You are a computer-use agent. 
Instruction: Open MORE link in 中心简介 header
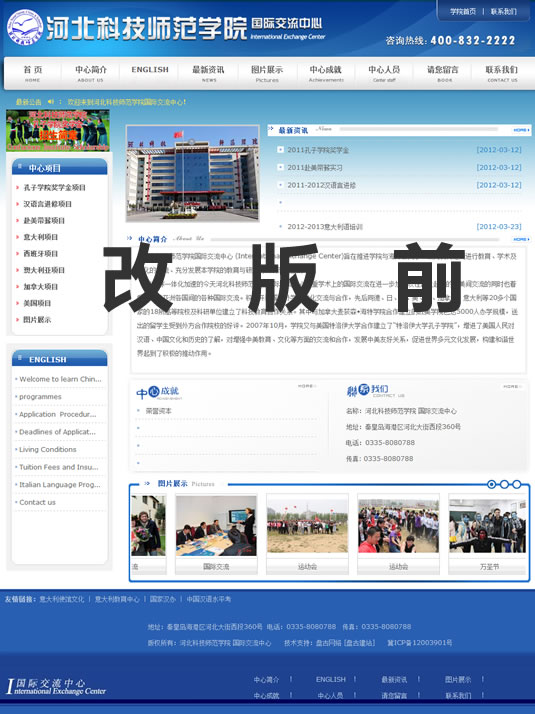tap(521, 239)
